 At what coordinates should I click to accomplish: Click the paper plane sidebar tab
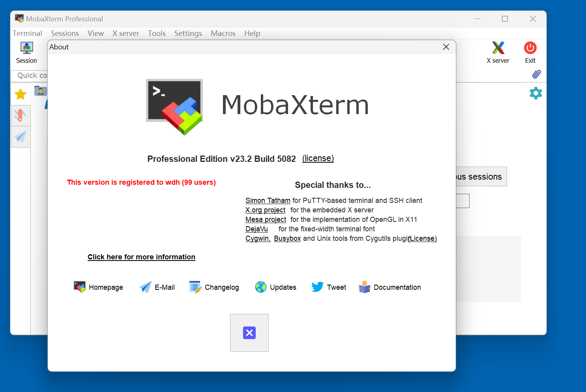(21, 137)
